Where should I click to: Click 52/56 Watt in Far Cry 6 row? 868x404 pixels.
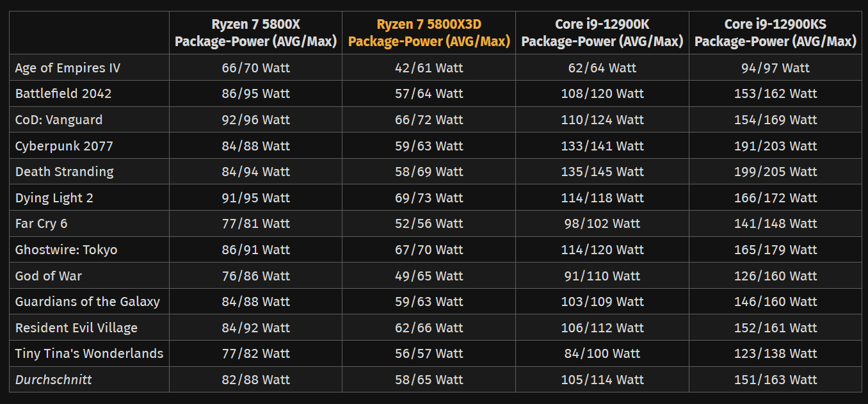(429, 223)
